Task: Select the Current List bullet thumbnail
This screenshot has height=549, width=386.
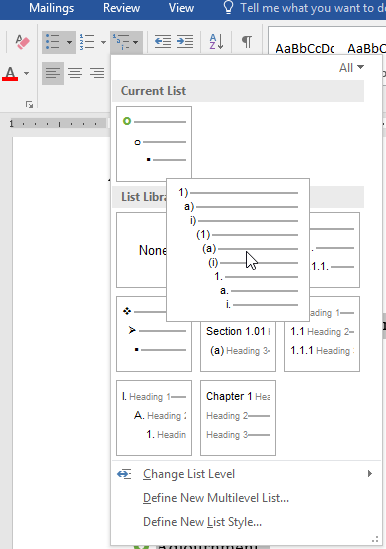Action: tap(154, 144)
